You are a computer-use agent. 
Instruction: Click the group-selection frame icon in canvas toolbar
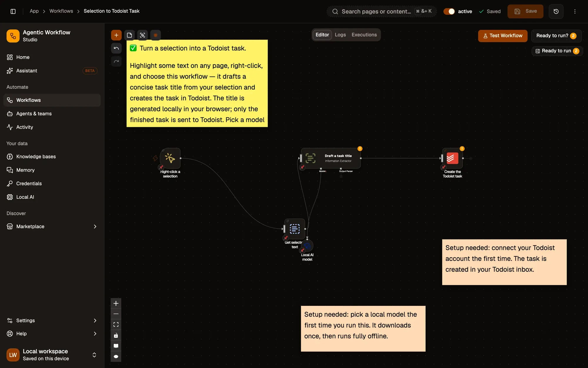tap(143, 35)
